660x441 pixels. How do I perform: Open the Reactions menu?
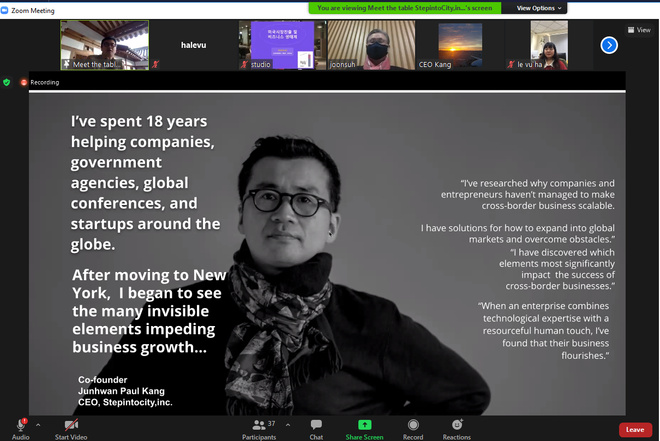pos(457,426)
